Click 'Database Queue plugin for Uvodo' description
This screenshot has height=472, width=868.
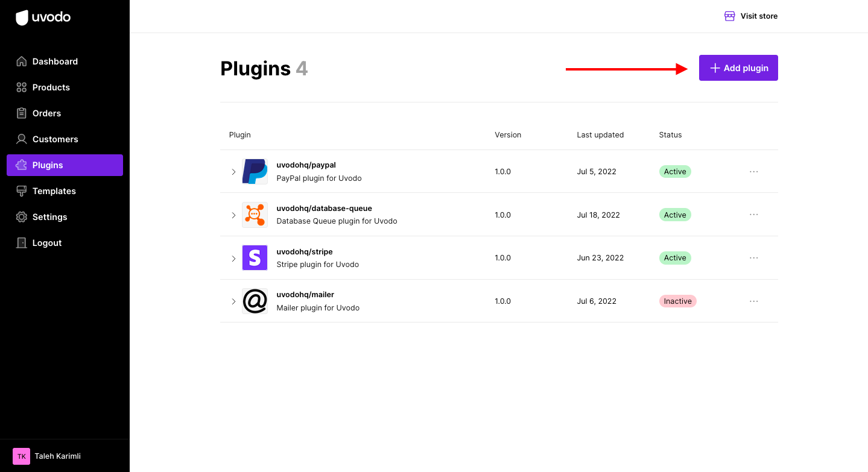tap(337, 221)
